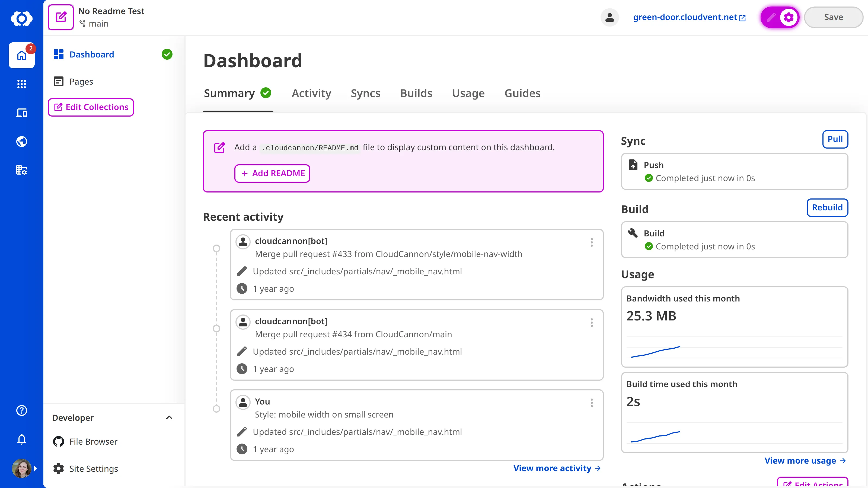The width and height of the screenshot is (868, 488).
Task: Open the Build time used this month card
Action: coord(735,413)
